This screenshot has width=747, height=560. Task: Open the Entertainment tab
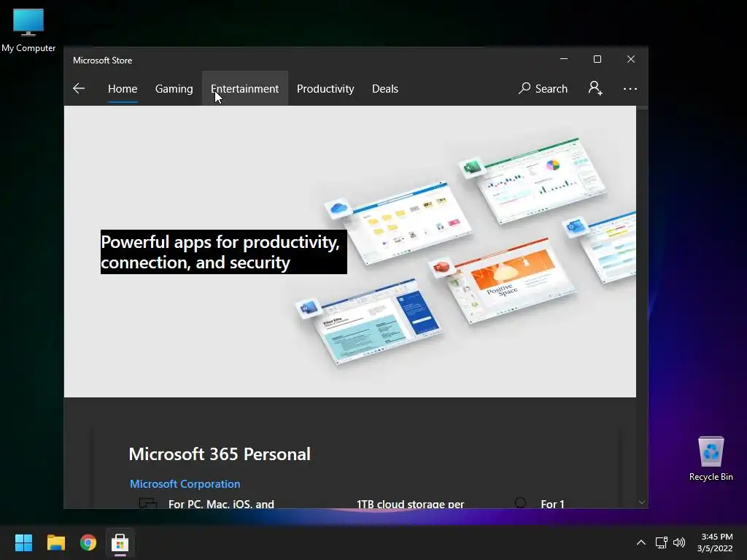click(245, 88)
